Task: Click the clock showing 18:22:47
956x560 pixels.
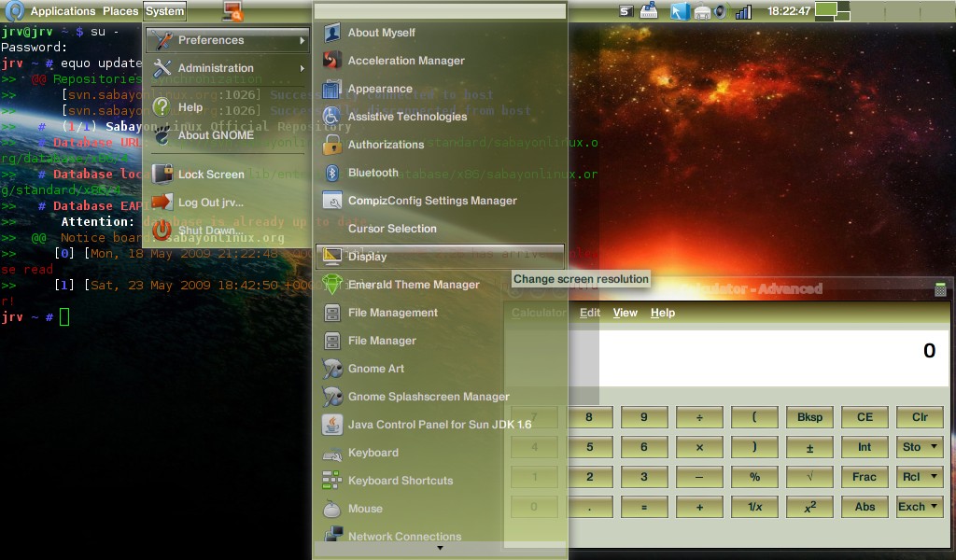Action: click(x=789, y=11)
